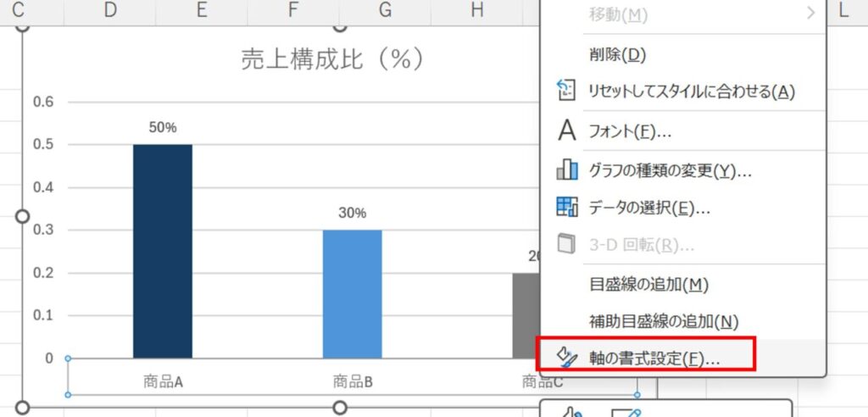
Task: Click the chart's left-middle resize handle
Action: [x=22, y=216]
